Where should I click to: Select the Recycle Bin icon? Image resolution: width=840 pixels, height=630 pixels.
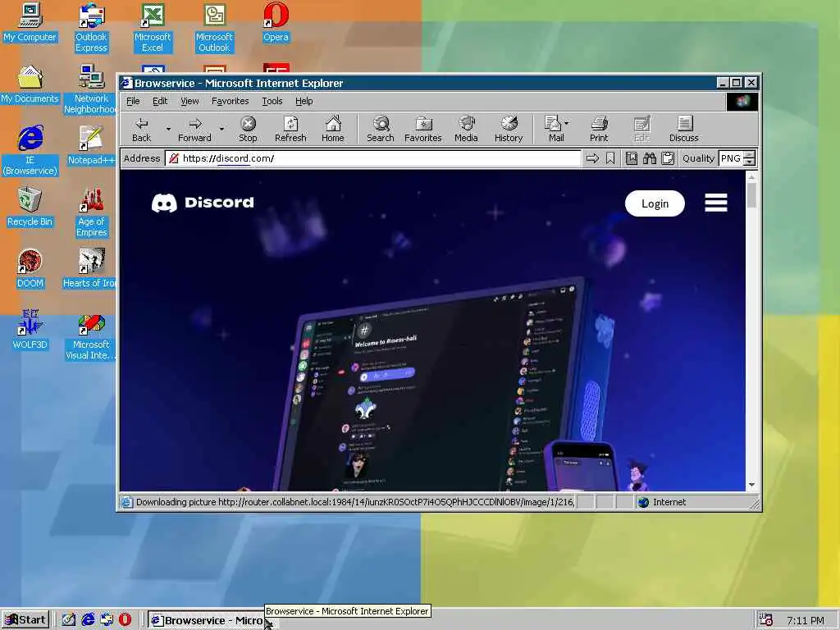tap(30, 207)
